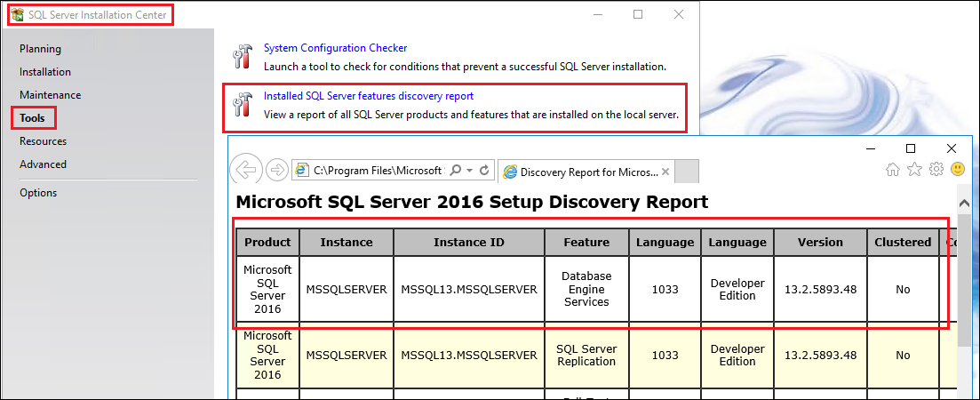Minimize the Discovery Report browser window
980x400 pixels.
(870, 148)
